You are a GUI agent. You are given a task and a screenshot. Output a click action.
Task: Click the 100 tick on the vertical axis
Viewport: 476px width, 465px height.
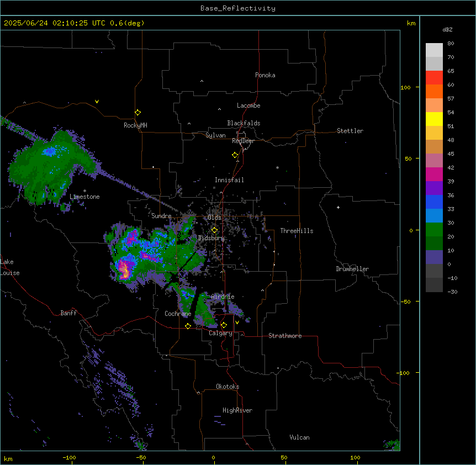[x=405, y=87]
